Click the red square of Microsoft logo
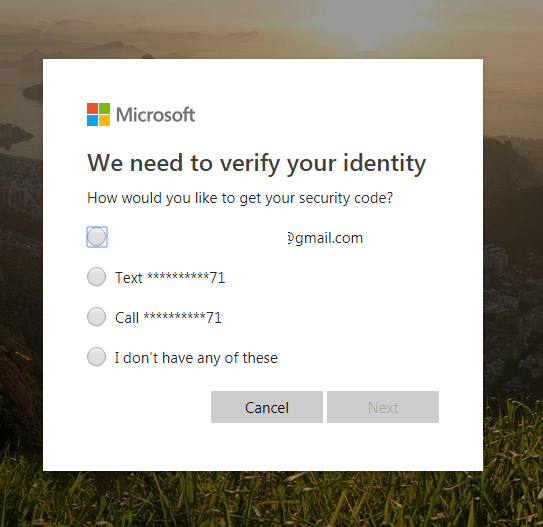The width and height of the screenshot is (543, 527). [x=92, y=108]
